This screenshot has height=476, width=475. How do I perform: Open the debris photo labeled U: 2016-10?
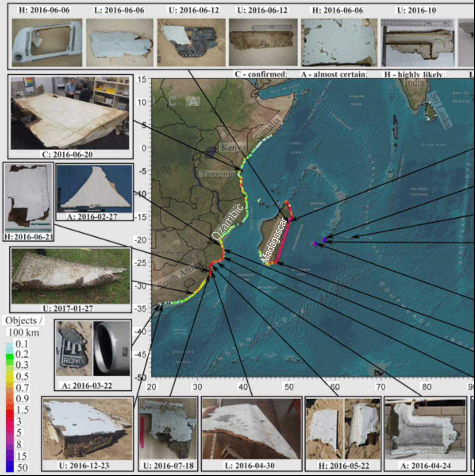(418, 43)
